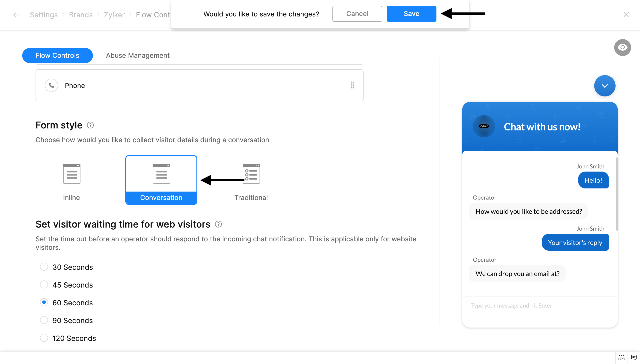The height and width of the screenshot is (364, 640).
Task: Collapse chat widget with chevron button
Action: pyautogui.click(x=604, y=86)
